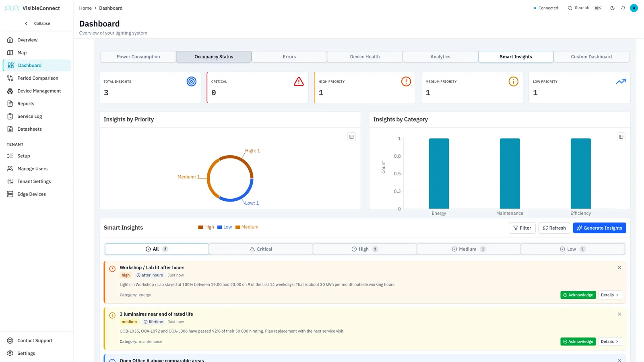Open Manage Users page
This screenshot has height=362, width=644.
tap(37, 169)
